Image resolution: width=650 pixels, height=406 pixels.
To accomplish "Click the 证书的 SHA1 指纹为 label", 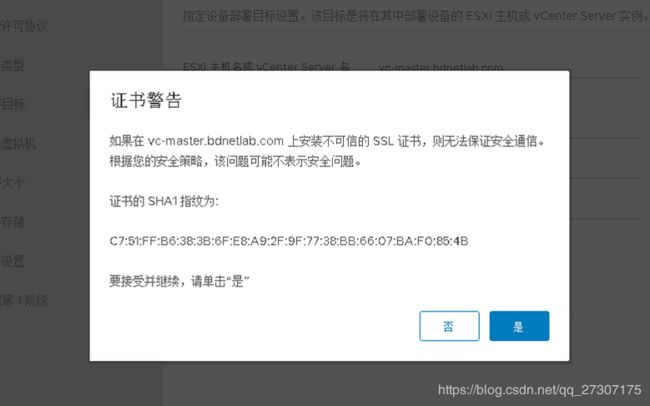I will coord(164,202).
